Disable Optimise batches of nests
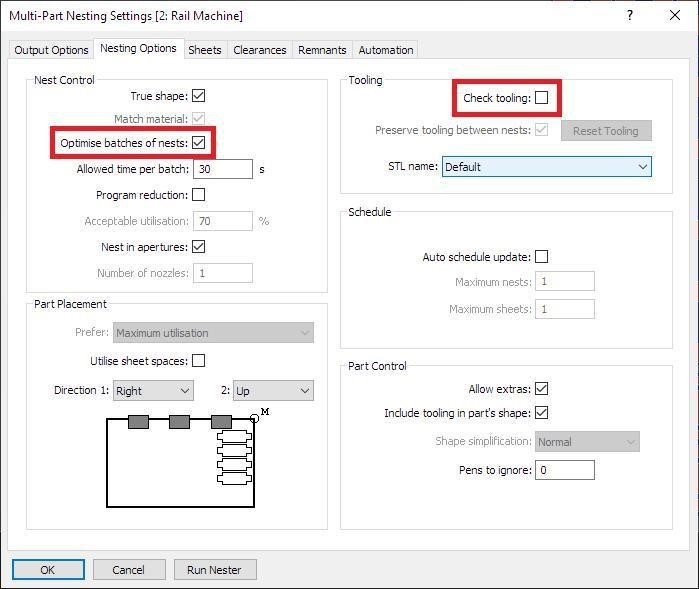Screen dimensions: 699x589 [198, 143]
